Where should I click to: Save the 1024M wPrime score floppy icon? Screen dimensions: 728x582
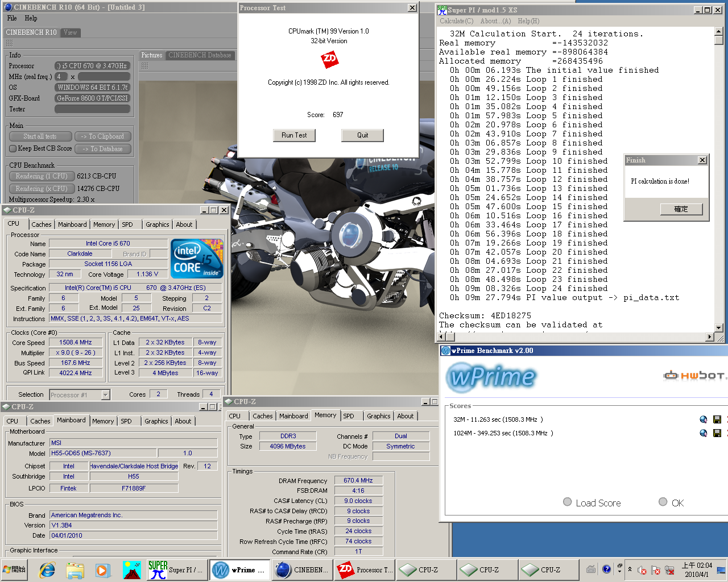(717, 433)
